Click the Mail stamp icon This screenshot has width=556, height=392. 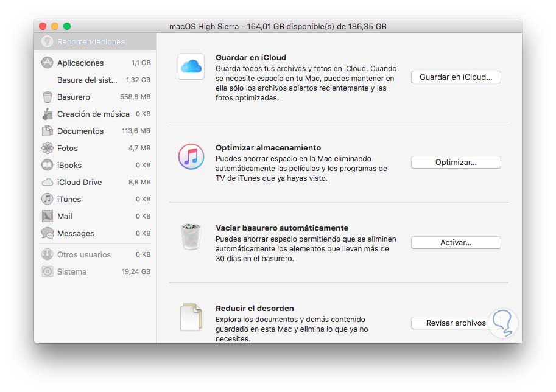(47, 216)
